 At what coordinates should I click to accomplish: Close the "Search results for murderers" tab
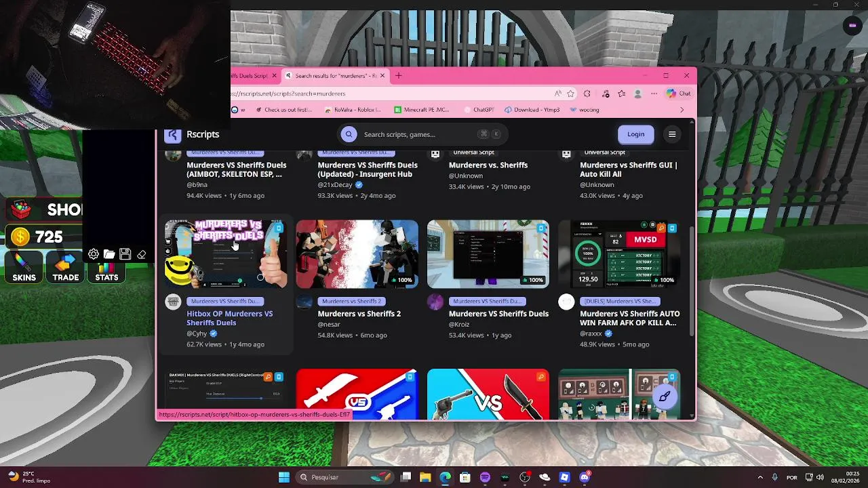pyautogui.click(x=382, y=75)
